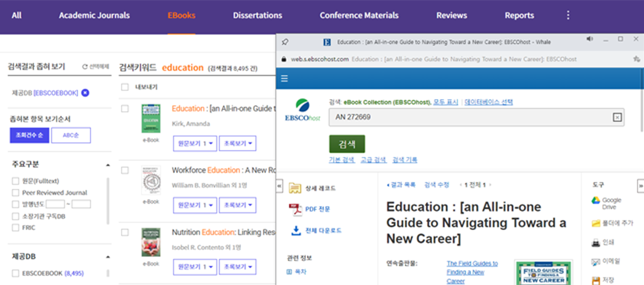The image size is (644, 285).
Task: Email the record with 이메일
Action: click(x=605, y=261)
